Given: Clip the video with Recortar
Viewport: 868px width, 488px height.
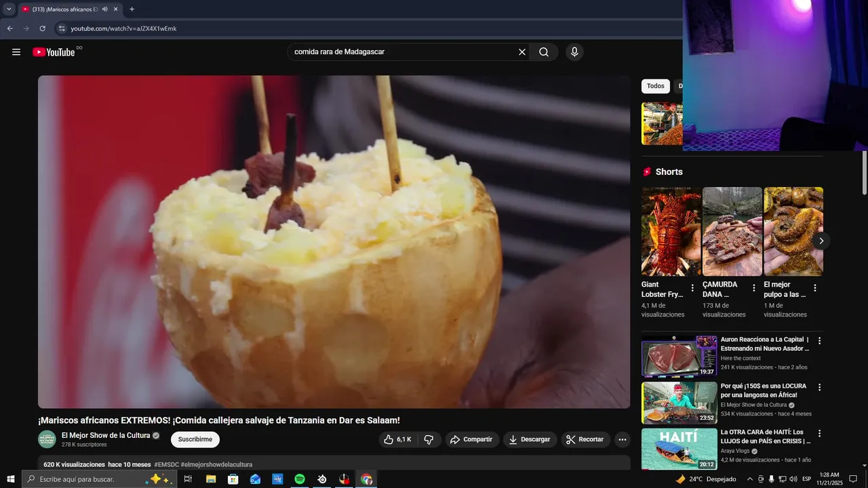Looking at the screenshot, I should [585, 439].
